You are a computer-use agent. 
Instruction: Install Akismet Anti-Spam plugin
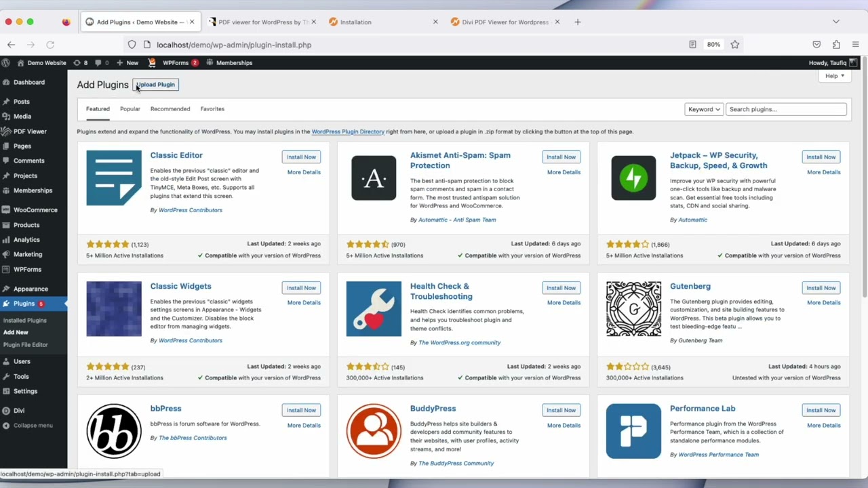point(561,157)
